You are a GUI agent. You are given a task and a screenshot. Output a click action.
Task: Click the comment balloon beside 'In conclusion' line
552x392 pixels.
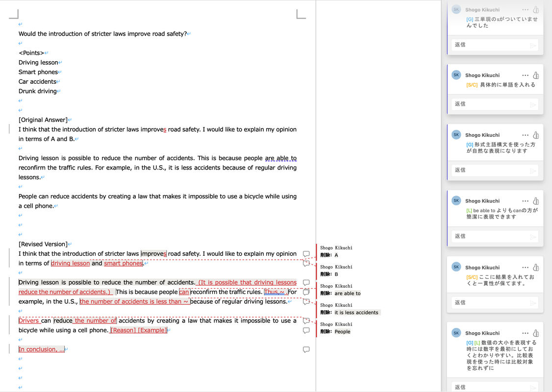[x=306, y=349]
